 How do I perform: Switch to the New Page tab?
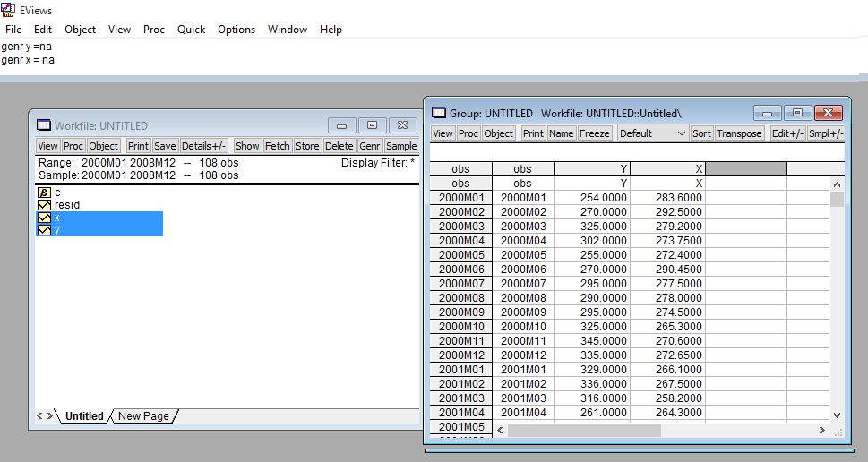143,416
